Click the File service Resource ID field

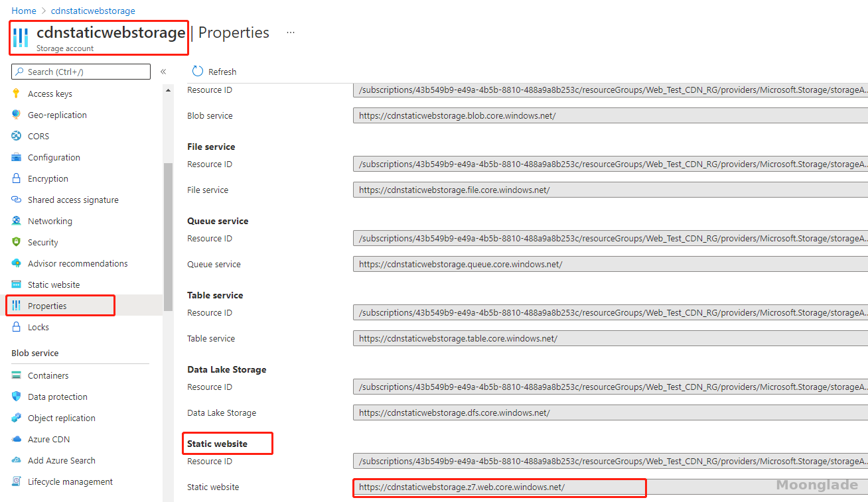click(611, 164)
